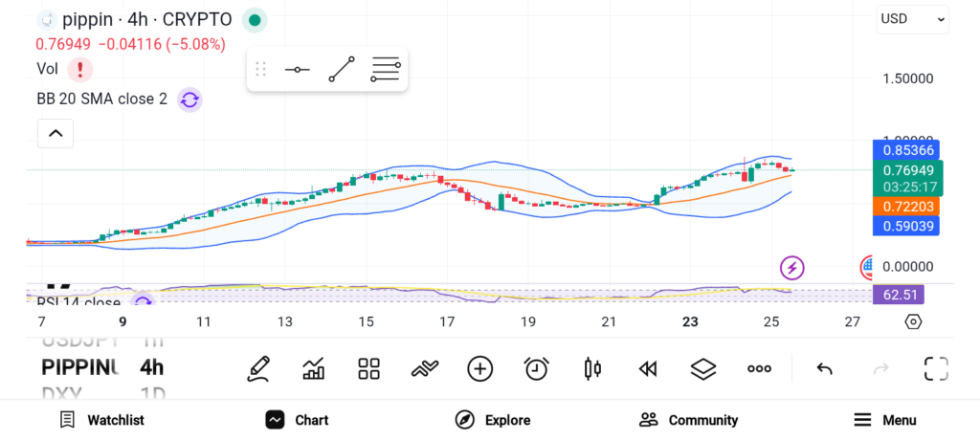
Task: Open the object tree layers icon
Action: tap(703, 368)
